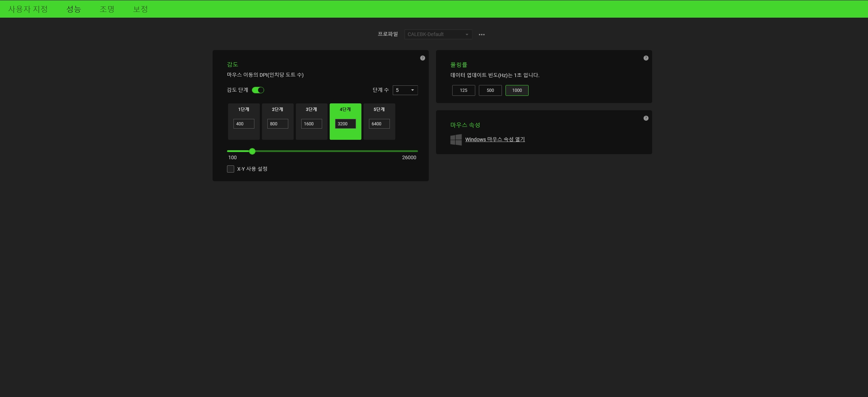Click the help icon in sensitivity panel
The image size is (868, 397).
pyautogui.click(x=422, y=58)
